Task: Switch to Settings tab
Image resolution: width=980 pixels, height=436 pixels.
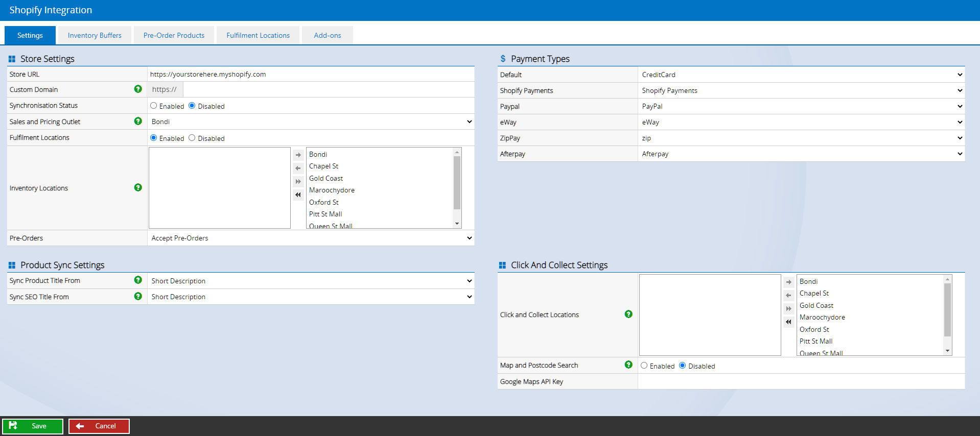Action: 30,35
